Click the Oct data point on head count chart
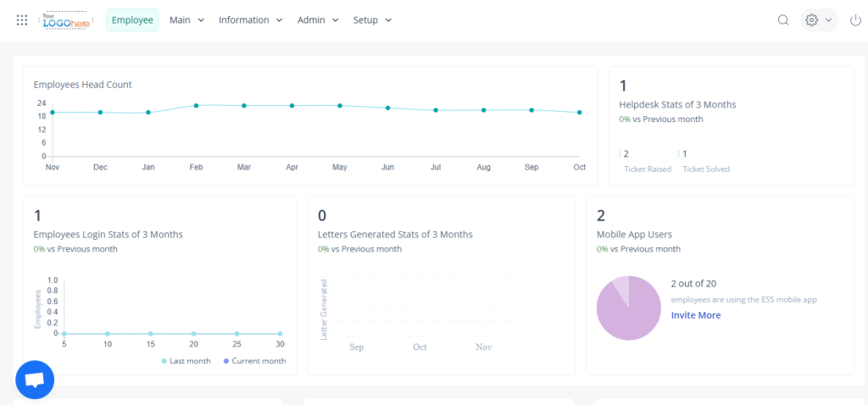The height and width of the screenshot is (405, 868). [x=580, y=113]
